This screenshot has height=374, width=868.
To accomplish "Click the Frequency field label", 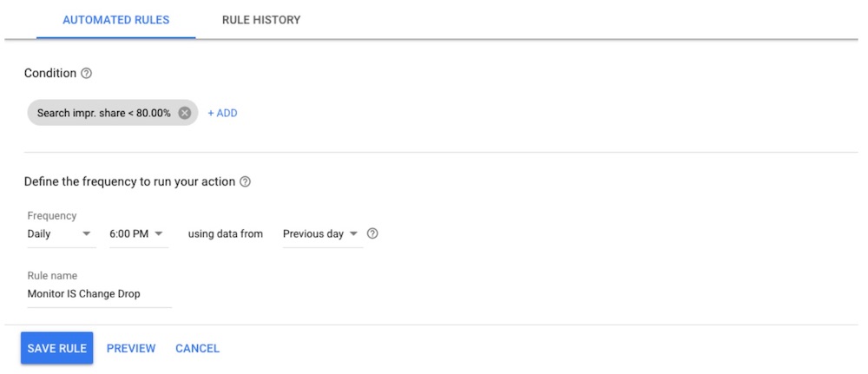I will click(x=52, y=216).
